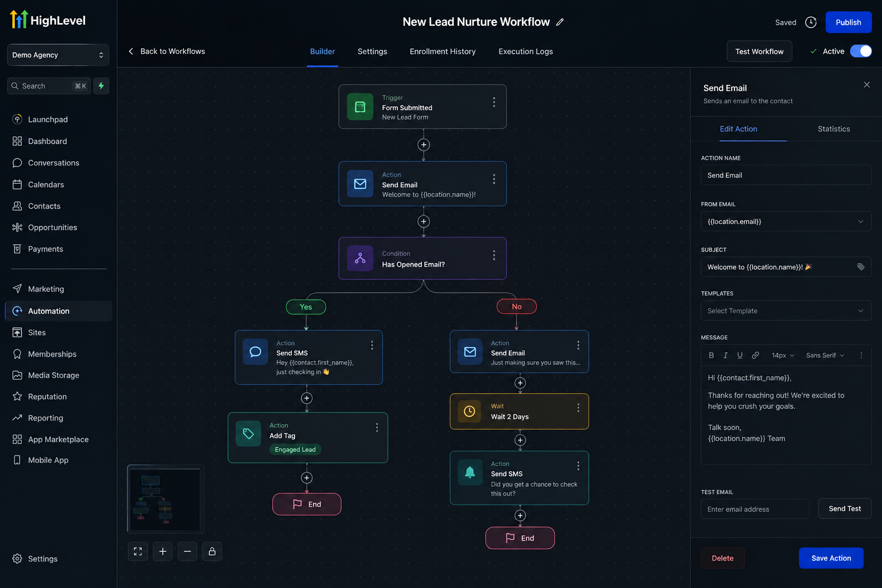Zoom out on the workflow canvas

click(187, 551)
